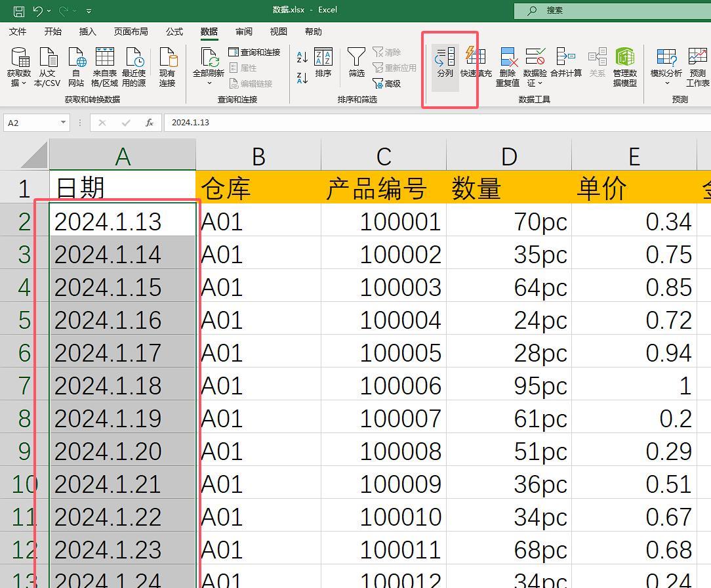Screen dimensions: 711x588
Task: Click 高级 advanced filter button
Action: 387,83
